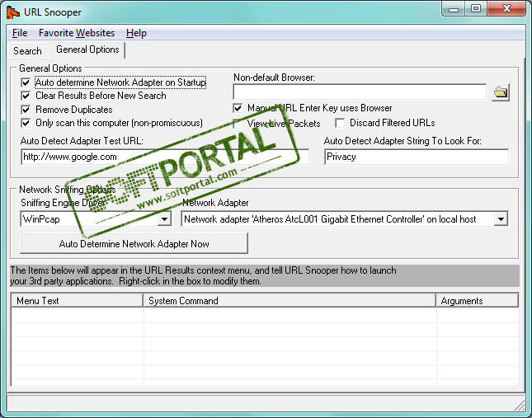Open the File menu
The width and height of the screenshot is (532, 418).
point(20,33)
